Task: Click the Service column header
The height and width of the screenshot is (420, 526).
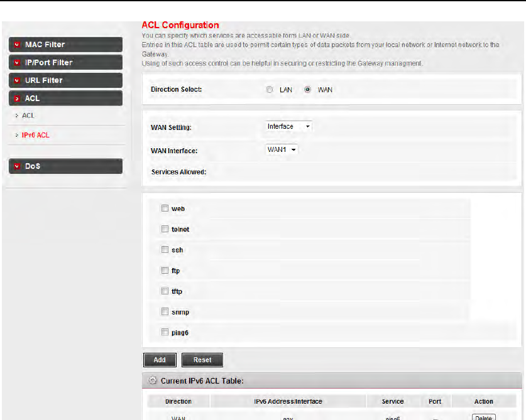Action: 393,401
